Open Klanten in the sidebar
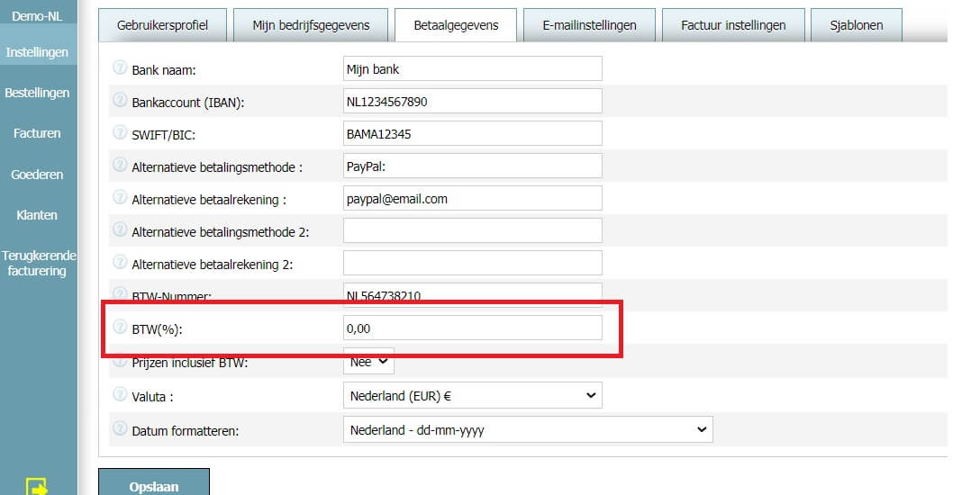 click(x=37, y=215)
